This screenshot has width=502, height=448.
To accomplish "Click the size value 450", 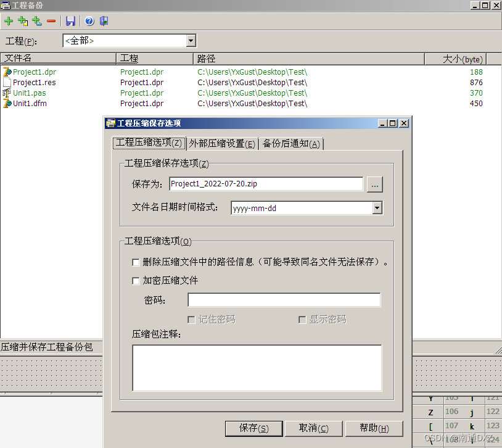I will (x=476, y=104).
